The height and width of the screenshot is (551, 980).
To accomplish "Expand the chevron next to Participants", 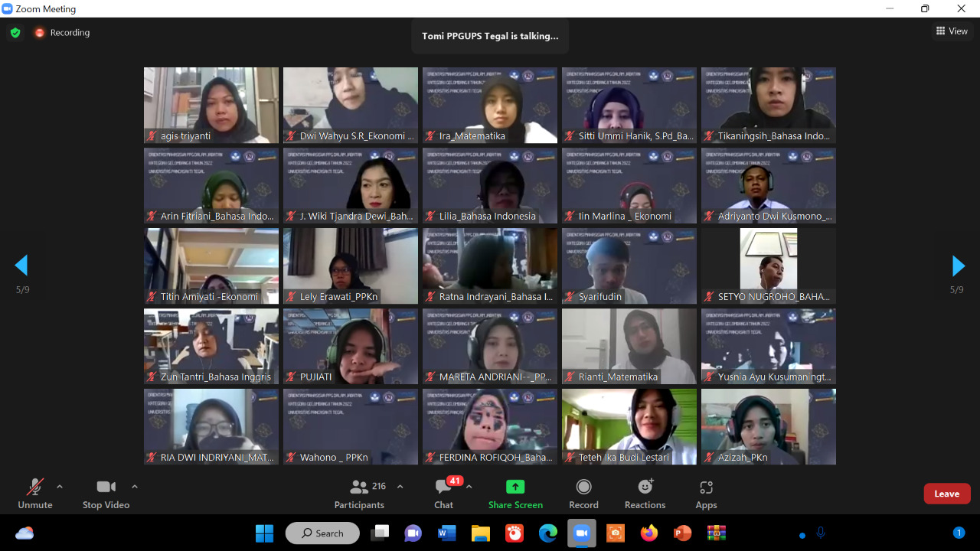I will [x=400, y=486].
